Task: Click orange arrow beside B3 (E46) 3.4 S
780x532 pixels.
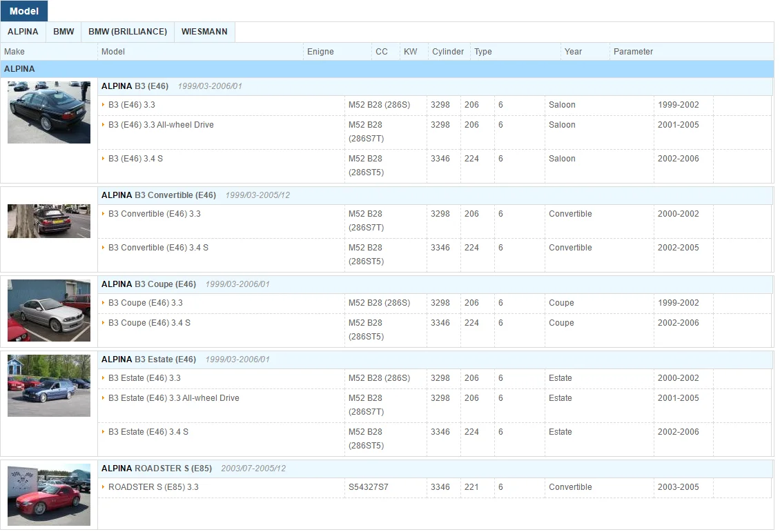Action: 103,158
